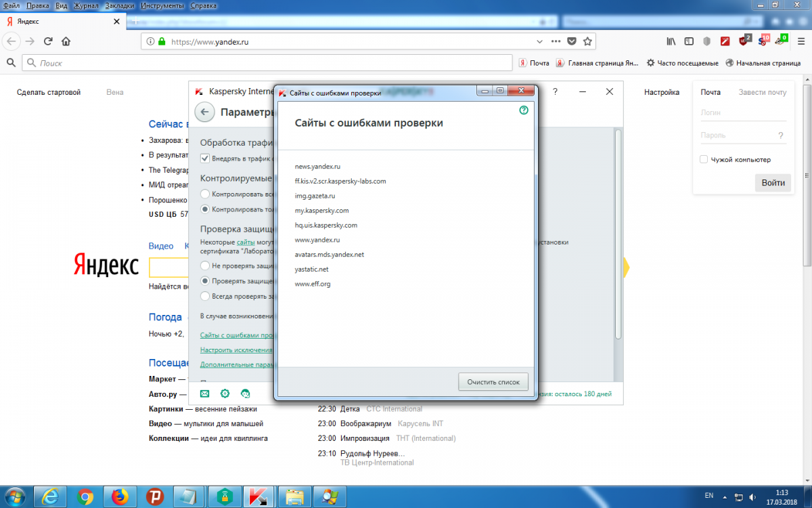812x508 pixels.
Task: Open 'Настроить исключения' link
Action: click(x=236, y=350)
